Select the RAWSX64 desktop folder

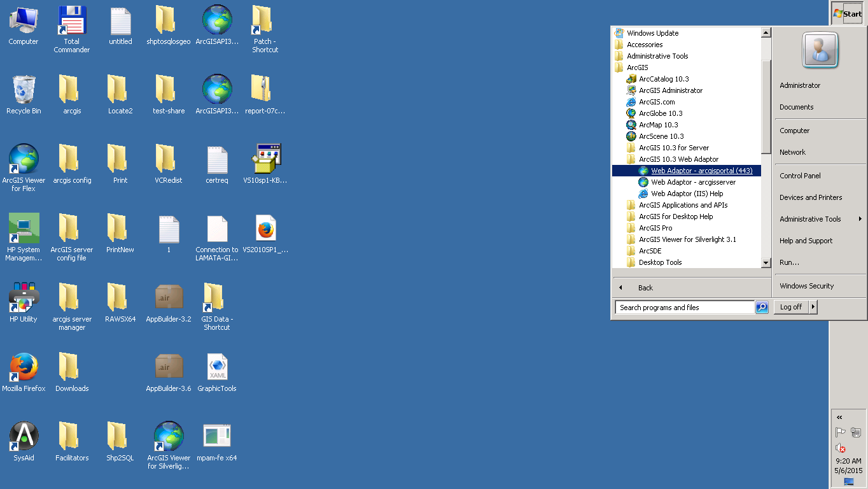coord(120,303)
